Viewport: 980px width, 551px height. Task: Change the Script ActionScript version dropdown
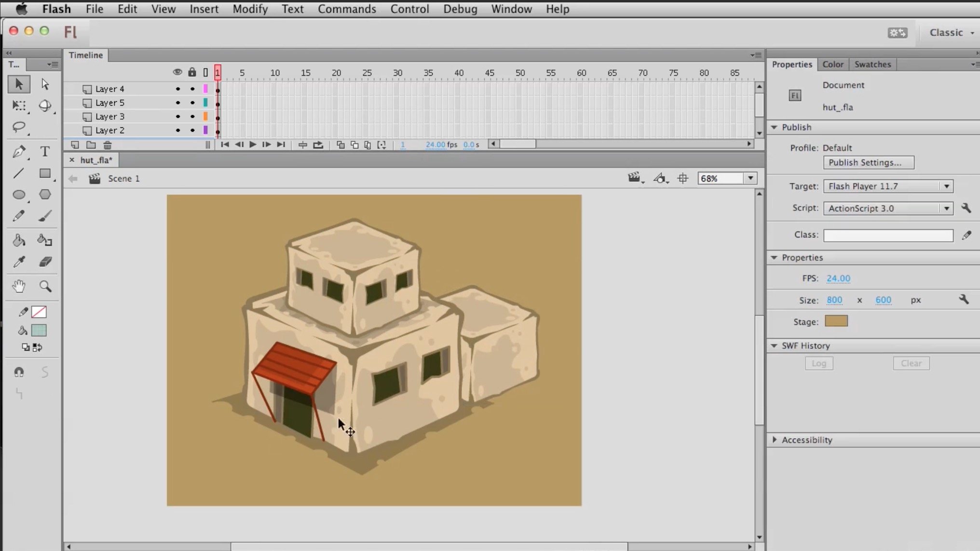(x=947, y=208)
